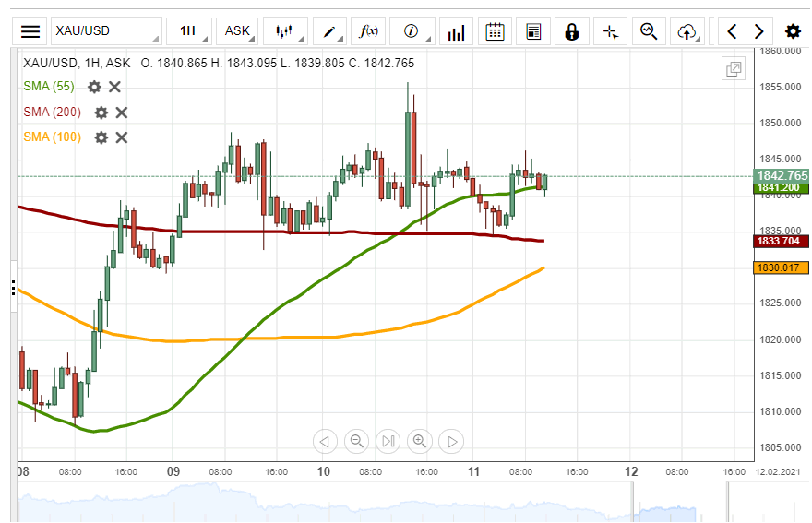Select the pencil drawing tool

pos(329,31)
